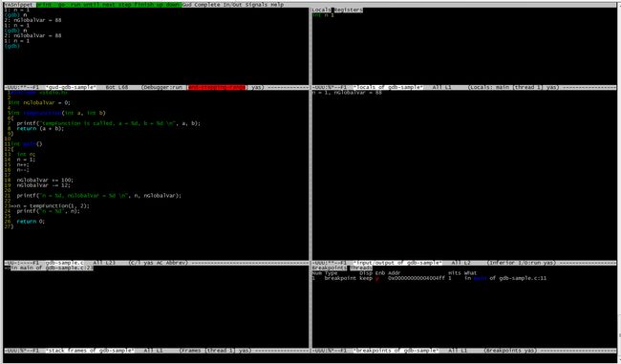Click the *gud-gdb-sample* buffer name
Screen dimensions: 621x364
click(72, 87)
